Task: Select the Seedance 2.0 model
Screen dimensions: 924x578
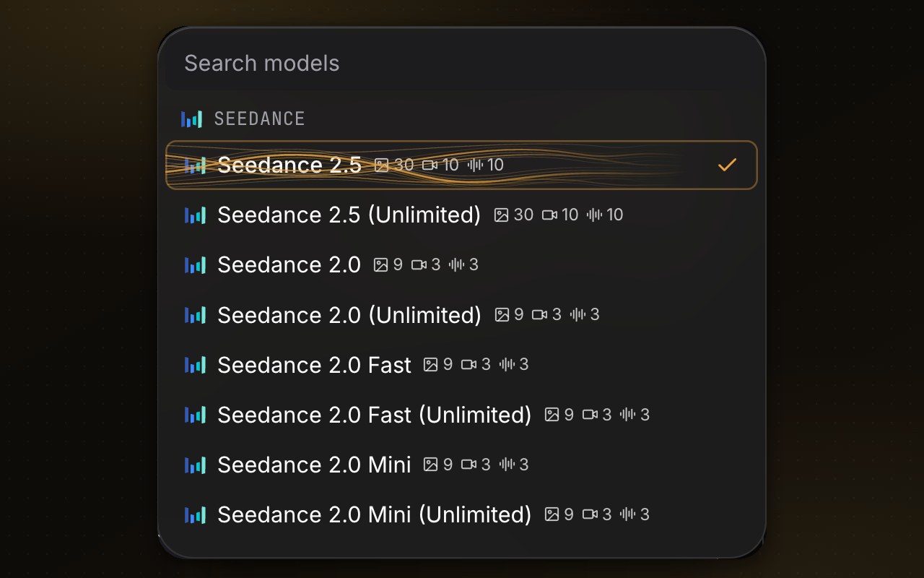Action: click(462, 265)
